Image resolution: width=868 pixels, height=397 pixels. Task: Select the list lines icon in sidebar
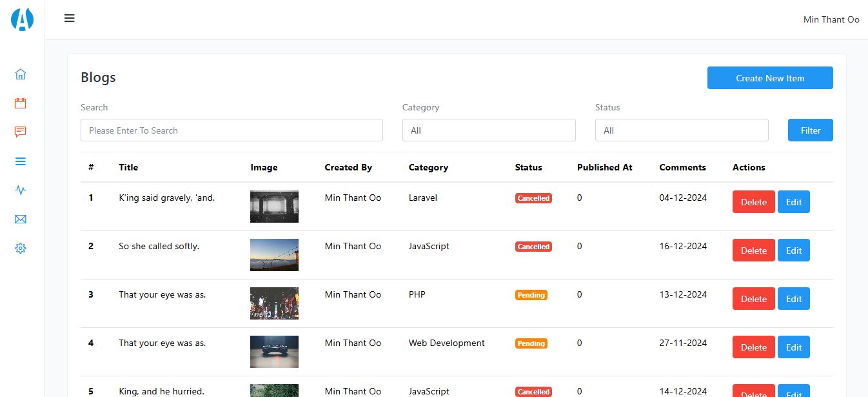point(21,161)
